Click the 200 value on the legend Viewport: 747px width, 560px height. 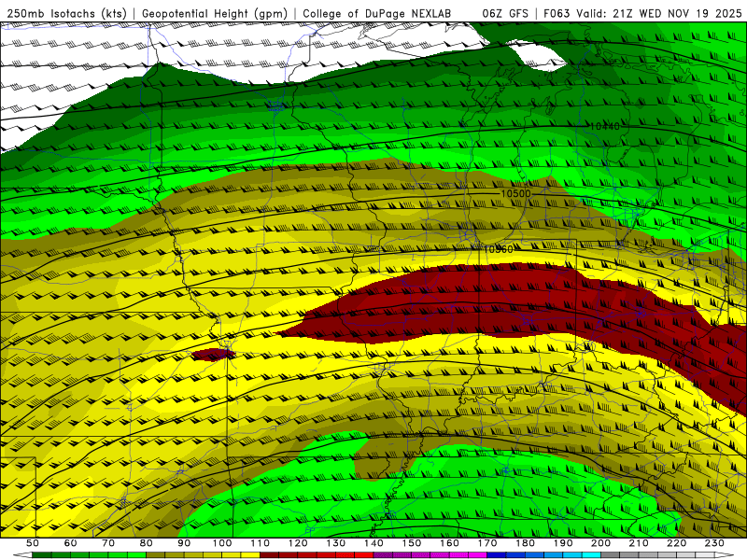(x=600, y=543)
